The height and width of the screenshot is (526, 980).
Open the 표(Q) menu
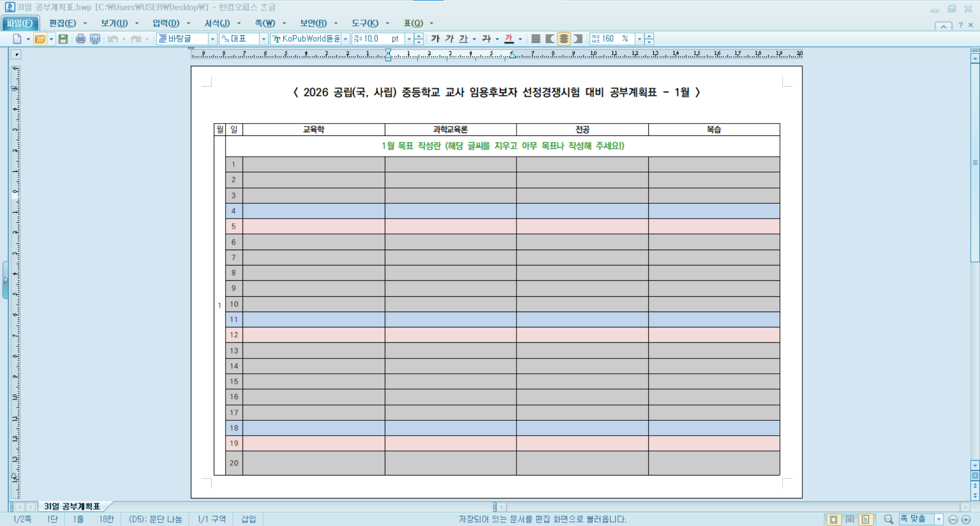coord(413,23)
